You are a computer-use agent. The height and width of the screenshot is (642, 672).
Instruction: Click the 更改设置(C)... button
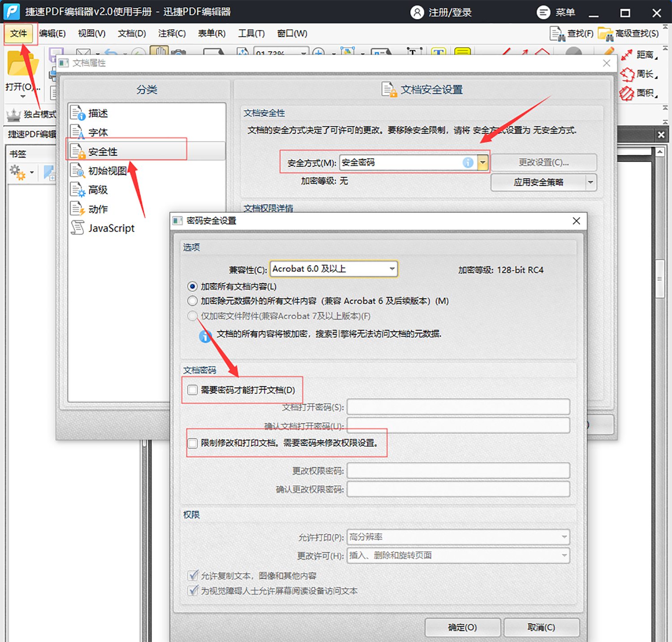[544, 163]
